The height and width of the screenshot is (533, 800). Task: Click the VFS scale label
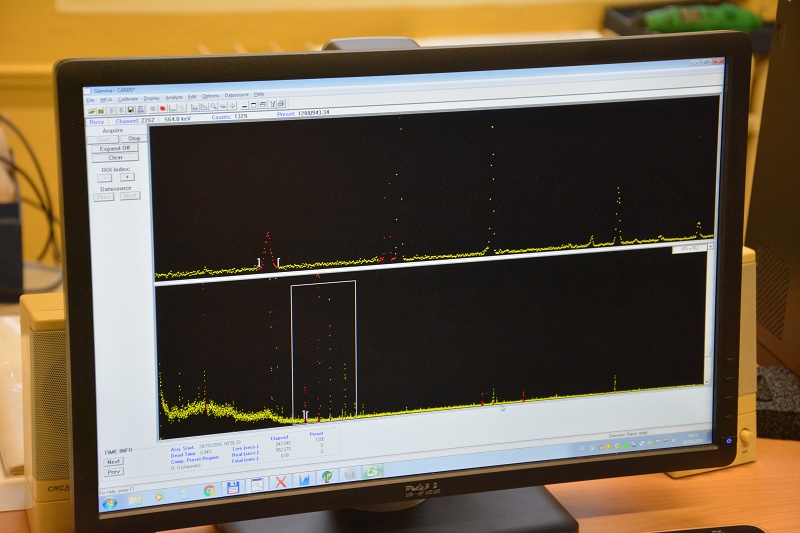pos(689,248)
